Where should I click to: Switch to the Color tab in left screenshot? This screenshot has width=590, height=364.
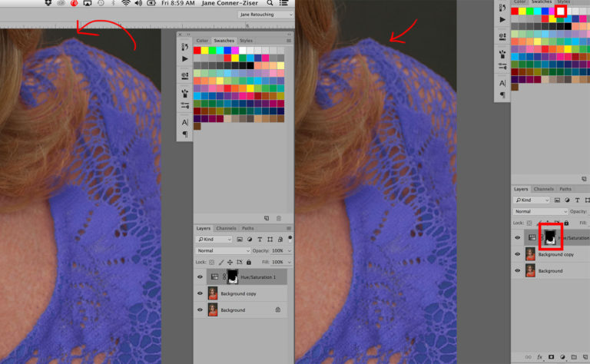(x=202, y=41)
